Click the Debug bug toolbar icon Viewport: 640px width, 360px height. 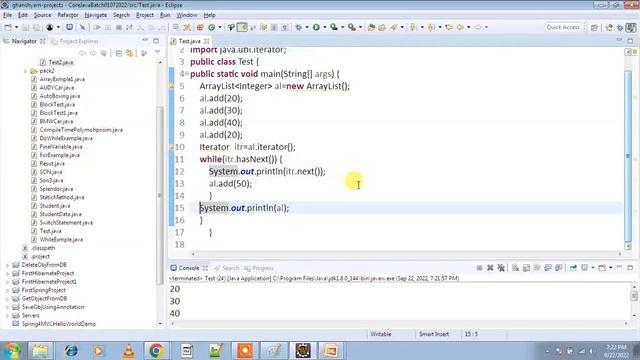click(299, 27)
